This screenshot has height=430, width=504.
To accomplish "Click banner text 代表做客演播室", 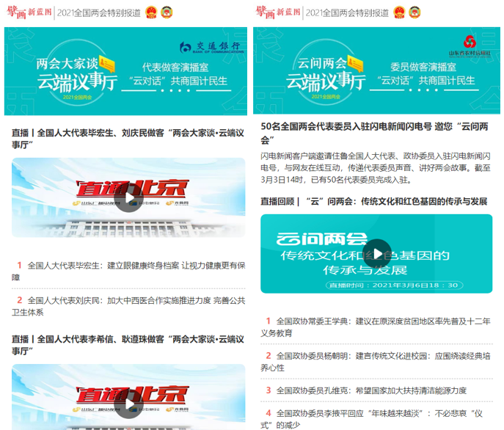I will [175, 68].
